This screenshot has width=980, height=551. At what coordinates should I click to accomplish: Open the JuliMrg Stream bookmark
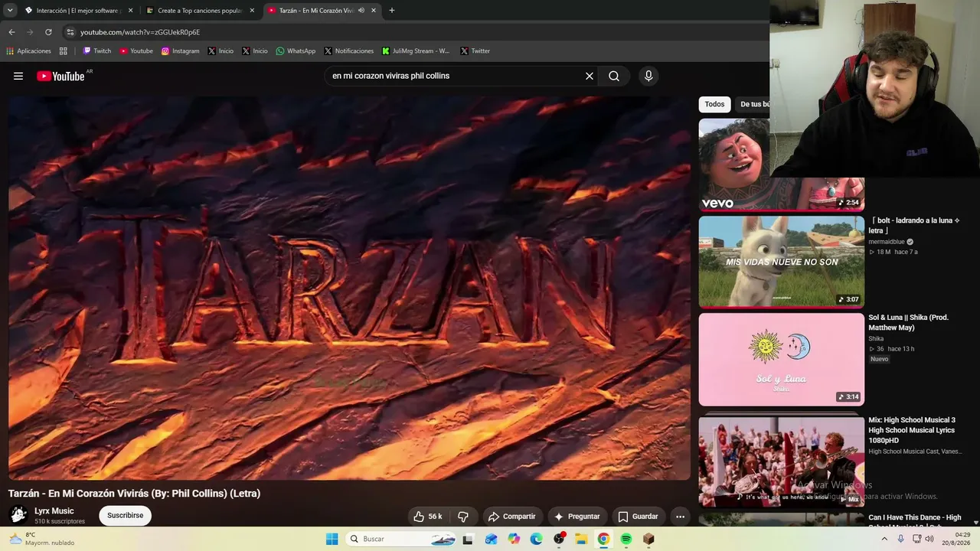(x=416, y=51)
